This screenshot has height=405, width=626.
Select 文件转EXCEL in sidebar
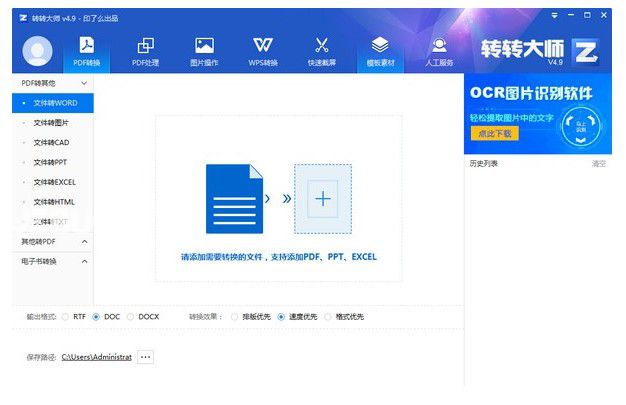pyautogui.click(x=53, y=182)
